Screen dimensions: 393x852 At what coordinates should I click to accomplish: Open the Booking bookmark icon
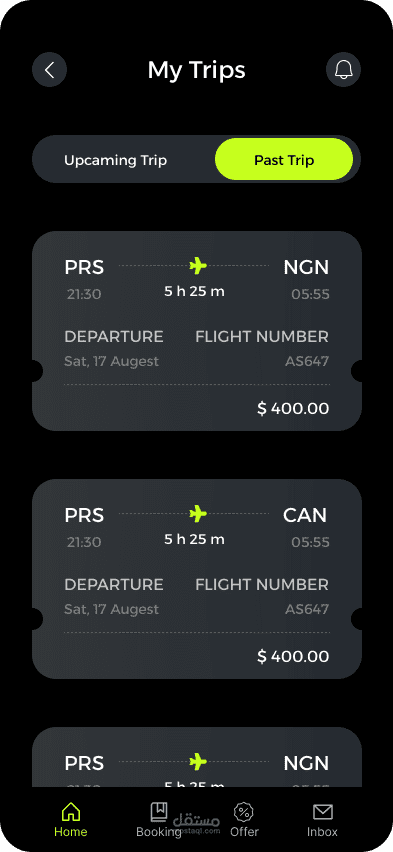point(159,812)
